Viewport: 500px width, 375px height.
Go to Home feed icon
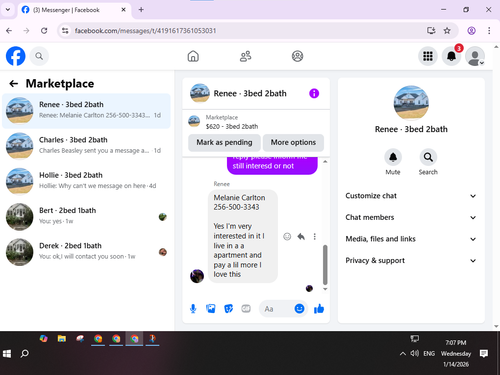tap(193, 56)
